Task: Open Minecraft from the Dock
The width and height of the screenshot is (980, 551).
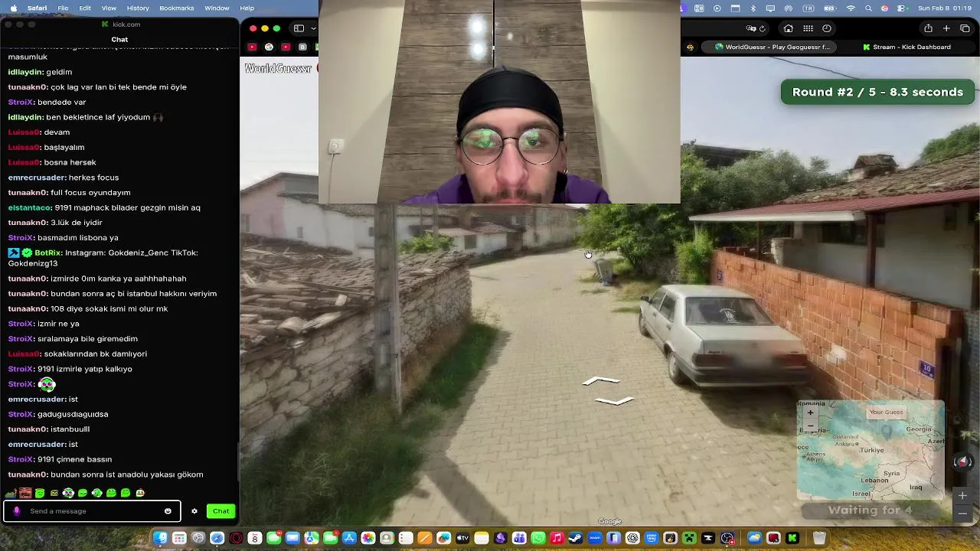Action: point(689,539)
